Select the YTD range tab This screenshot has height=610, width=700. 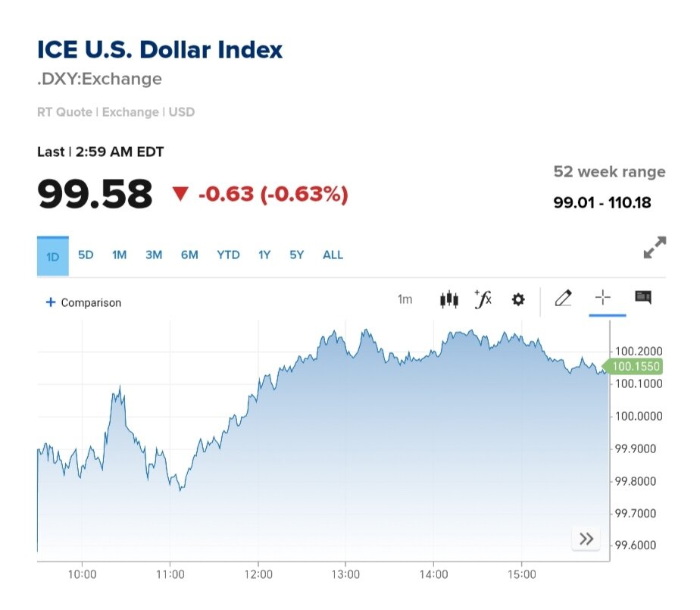(228, 255)
